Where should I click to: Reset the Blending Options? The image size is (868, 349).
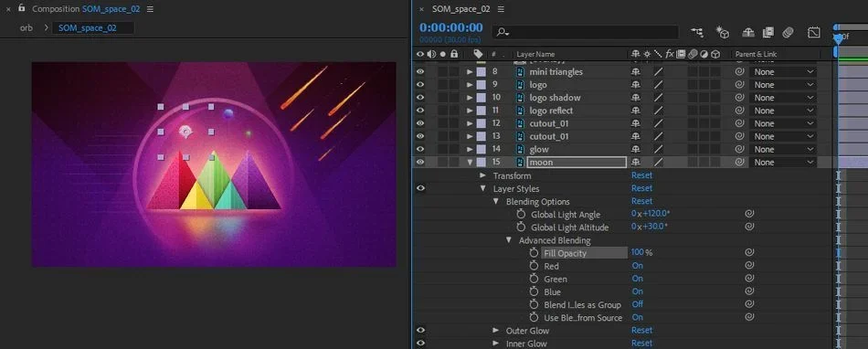[x=641, y=201]
